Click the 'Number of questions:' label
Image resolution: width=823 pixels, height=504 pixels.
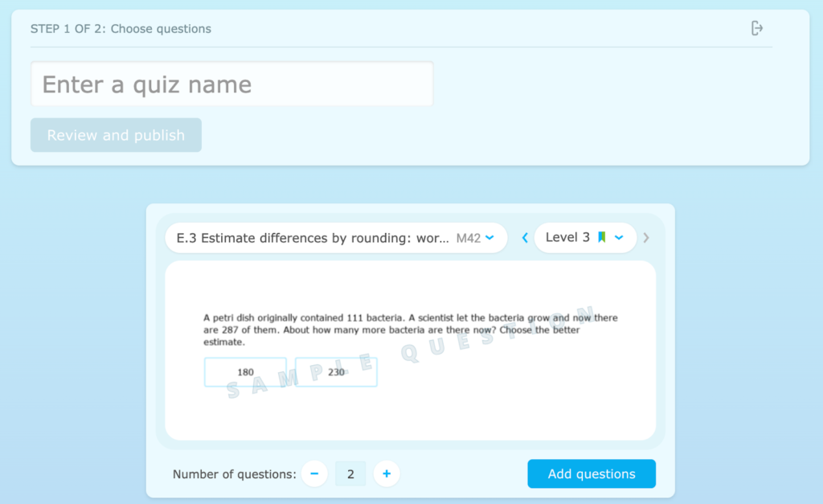coord(234,474)
